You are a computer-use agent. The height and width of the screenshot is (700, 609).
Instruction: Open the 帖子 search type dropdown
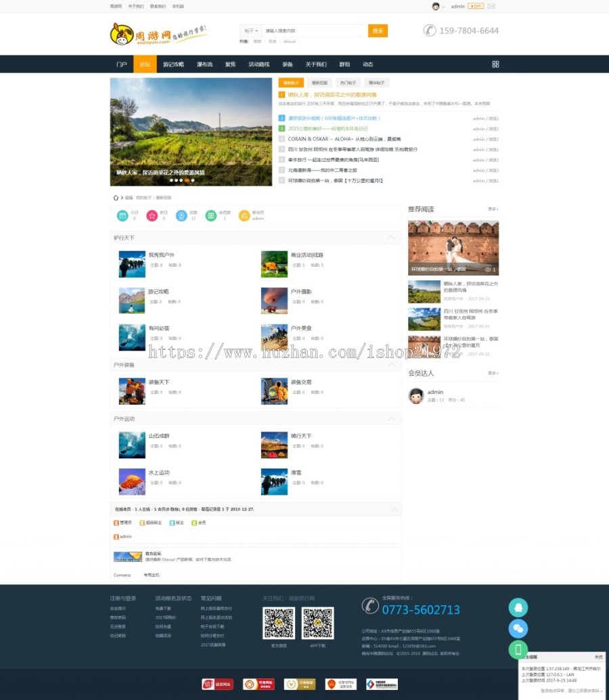coord(251,31)
